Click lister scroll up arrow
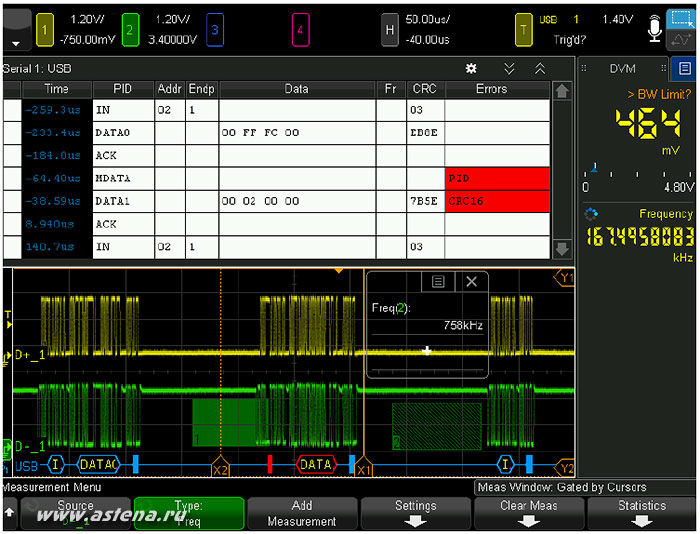The height and width of the screenshot is (534, 700). click(x=562, y=91)
